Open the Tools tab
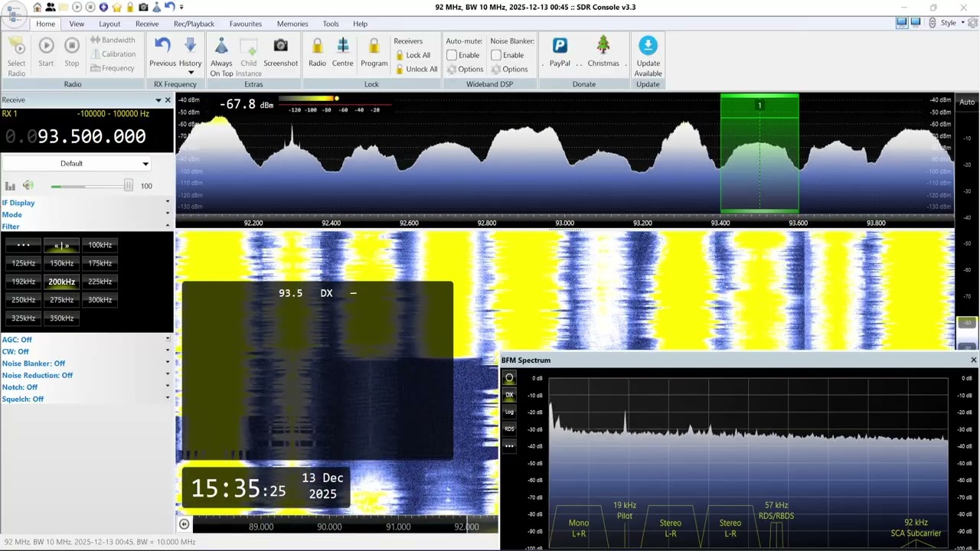 pos(331,24)
